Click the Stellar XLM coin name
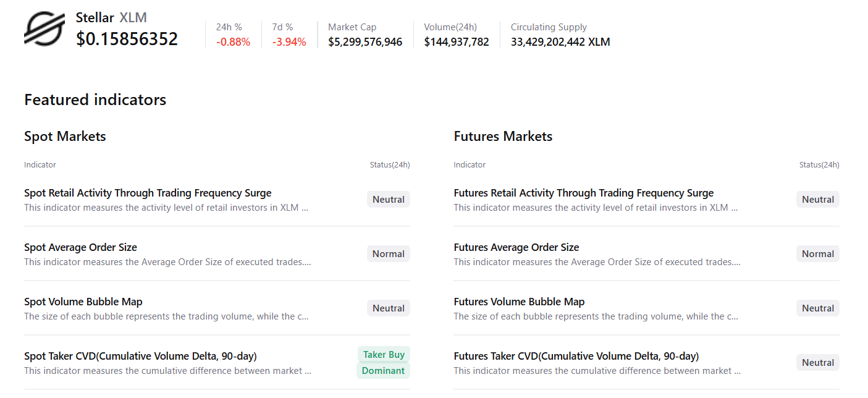 111,18
